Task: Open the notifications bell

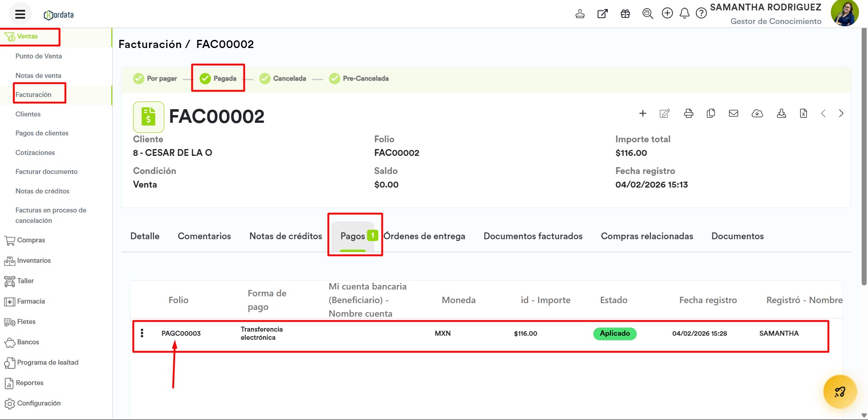Action: 684,13
